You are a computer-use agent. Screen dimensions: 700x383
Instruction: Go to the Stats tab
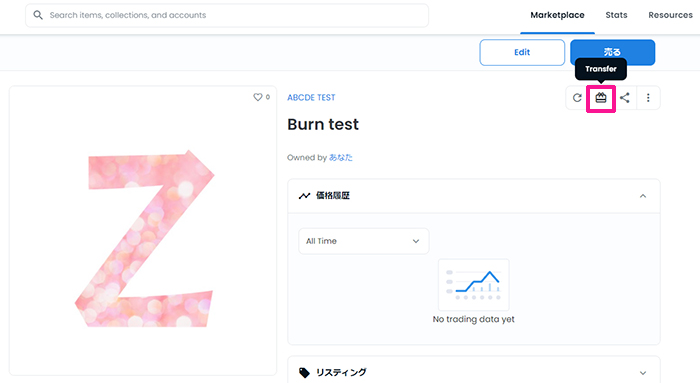tap(616, 15)
